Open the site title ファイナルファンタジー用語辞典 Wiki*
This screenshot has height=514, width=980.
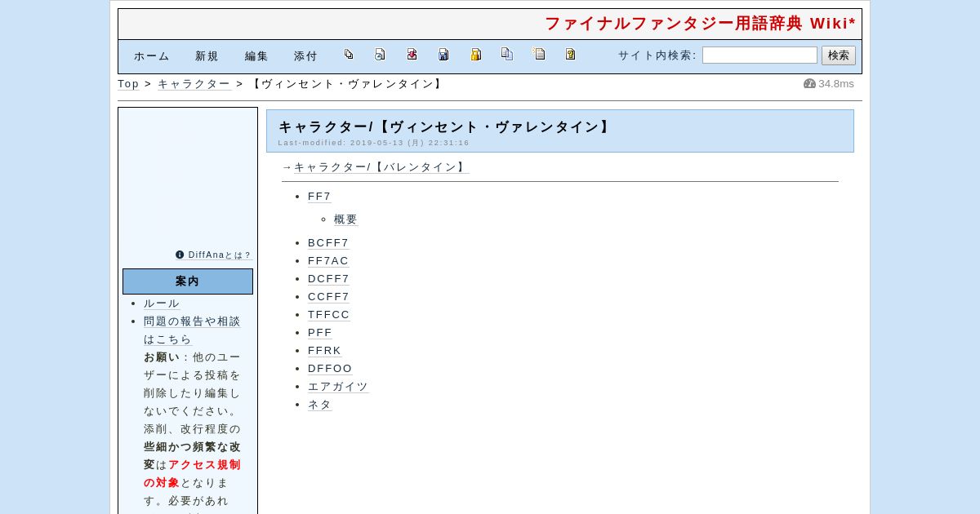click(701, 24)
